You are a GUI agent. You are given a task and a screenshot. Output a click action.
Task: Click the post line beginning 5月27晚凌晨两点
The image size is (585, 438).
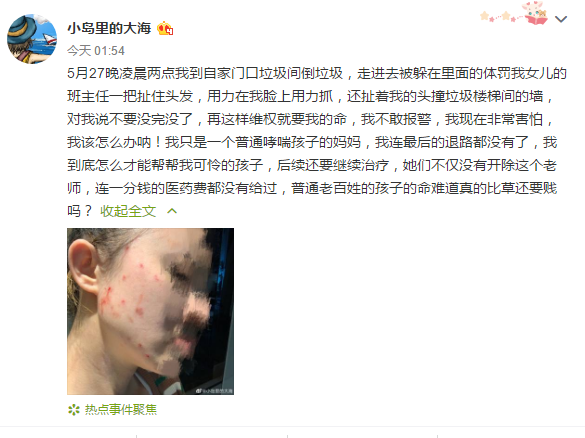tap(317, 73)
